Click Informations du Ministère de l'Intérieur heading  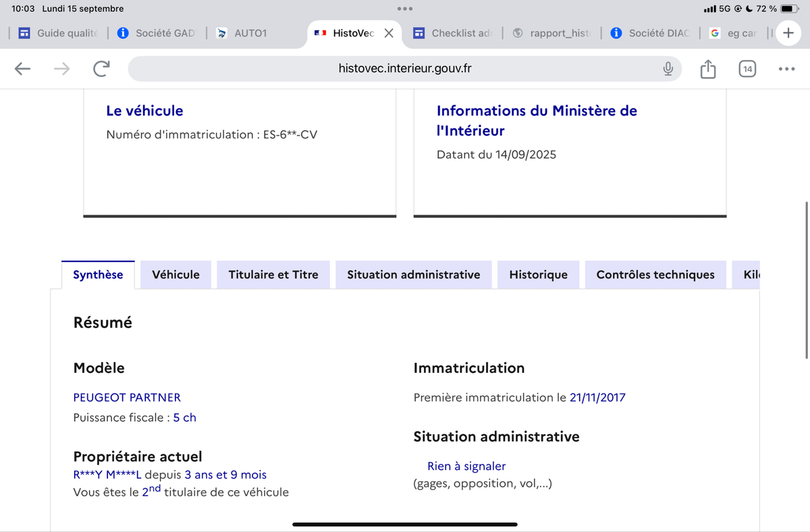pos(537,121)
